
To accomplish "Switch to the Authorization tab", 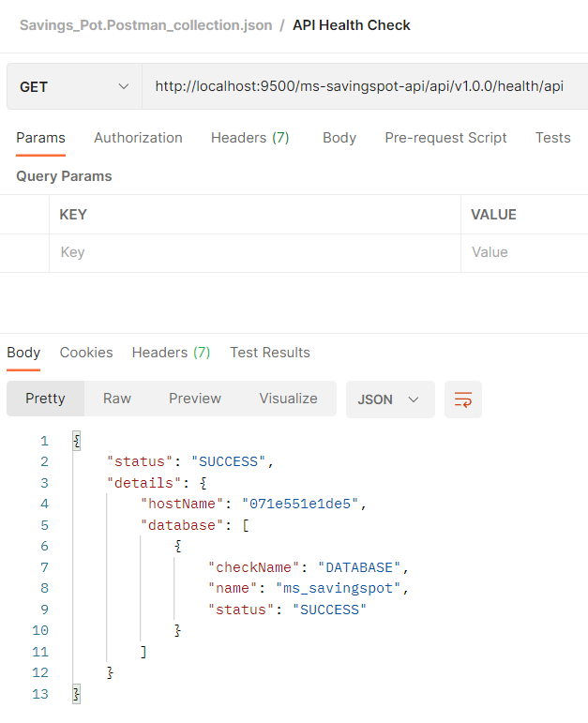I will click(x=138, y=138).
